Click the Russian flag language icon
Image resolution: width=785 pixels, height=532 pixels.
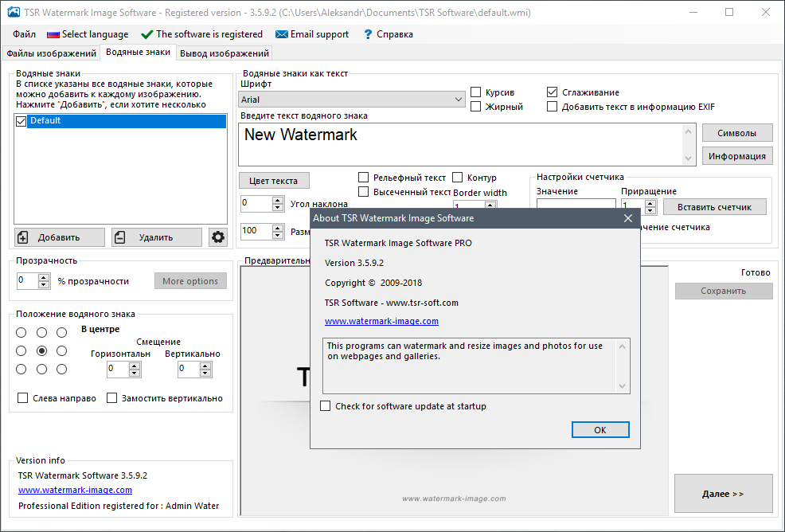tap(53, 34)
